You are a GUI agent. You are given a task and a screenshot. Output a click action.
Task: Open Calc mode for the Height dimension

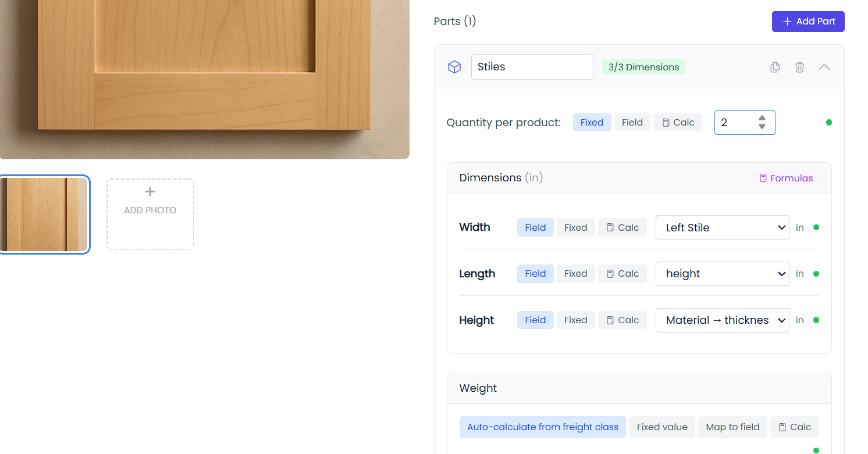click(622, 320)
